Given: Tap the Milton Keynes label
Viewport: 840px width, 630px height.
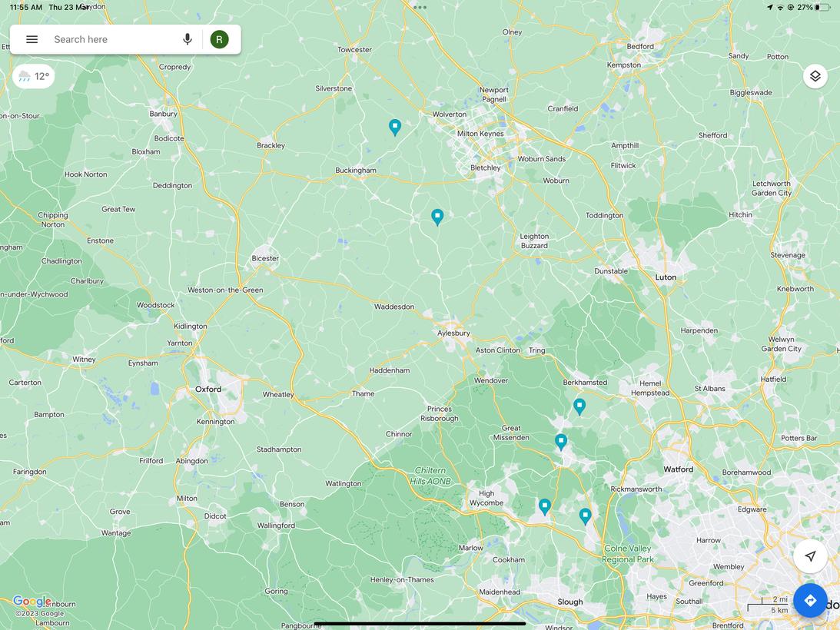Looking at the screenshot, I should [480, 134].
